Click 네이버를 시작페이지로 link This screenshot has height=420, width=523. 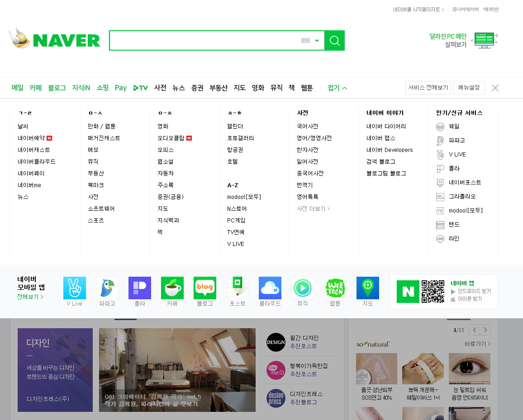(418, 9)
